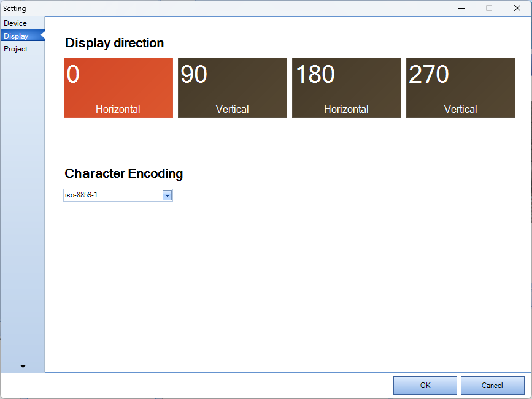The height and width of the screenshot is (399, 532).
Task: Click Cancel to discard changes
Action: point(492,386)
